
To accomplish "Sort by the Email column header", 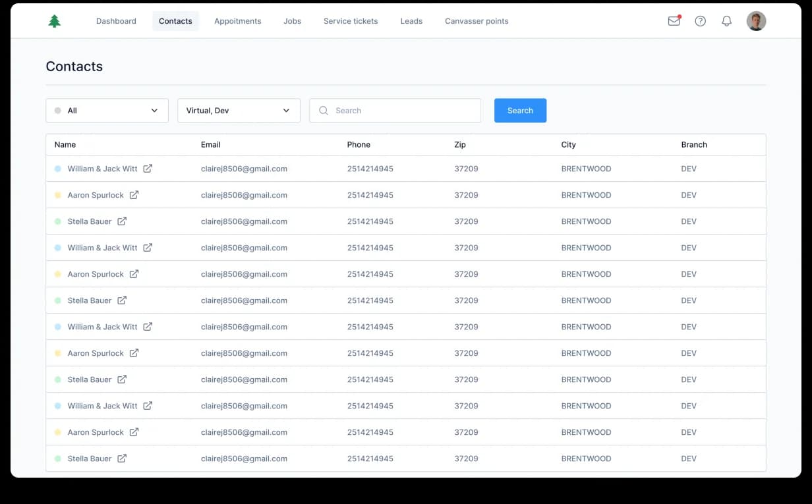I will coord(211,145).
